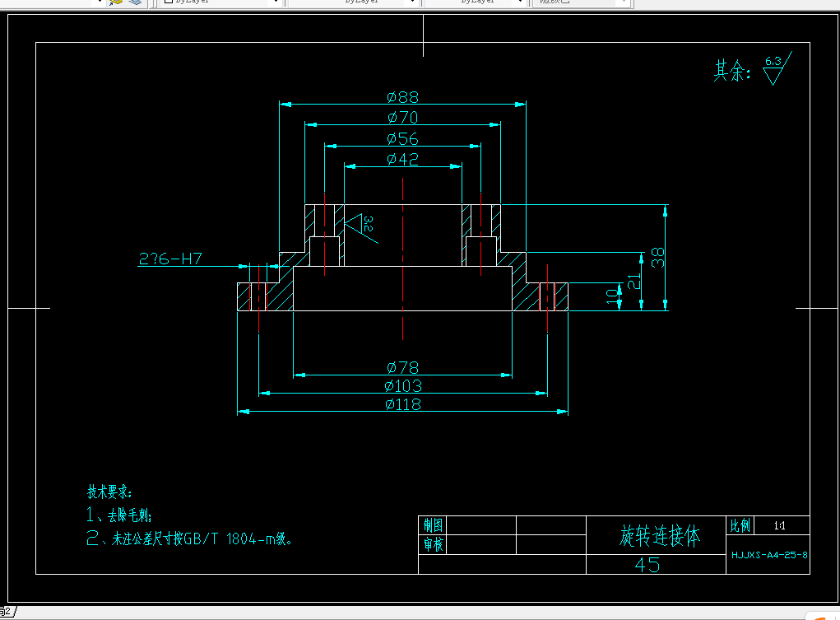This screenshot has width=840, height=620.
Task: Pick the vertical height dimension 21
Action: 634,282
